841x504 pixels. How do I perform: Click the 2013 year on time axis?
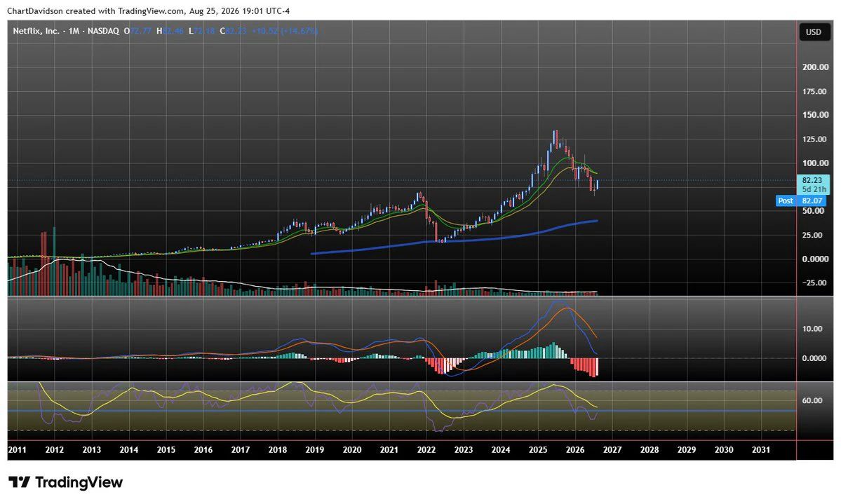[92, 450]
